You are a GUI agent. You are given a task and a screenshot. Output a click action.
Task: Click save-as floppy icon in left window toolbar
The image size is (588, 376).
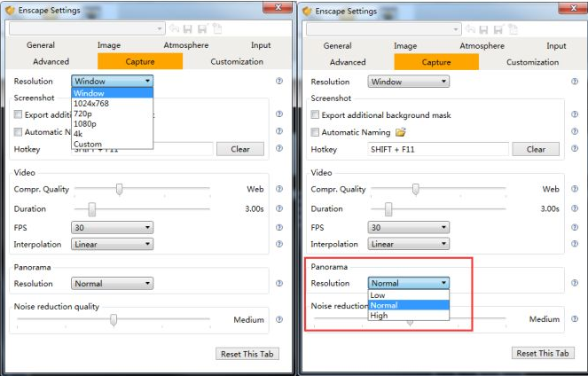pos(202,29)
